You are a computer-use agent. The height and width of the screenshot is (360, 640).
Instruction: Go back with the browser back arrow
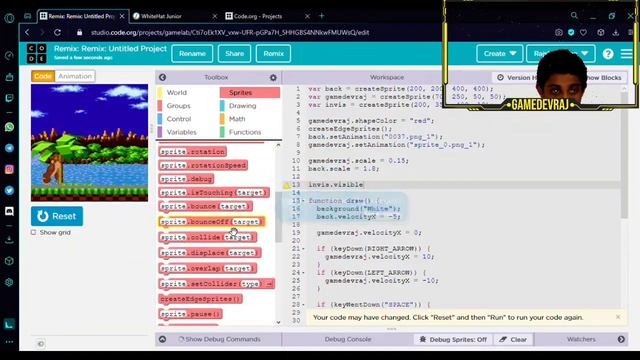point(27,32)
